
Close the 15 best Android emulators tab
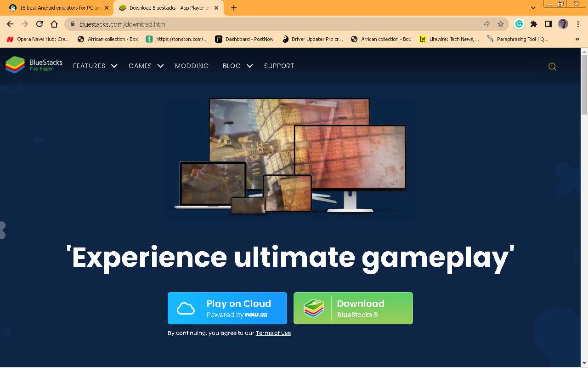coord(107,8)
